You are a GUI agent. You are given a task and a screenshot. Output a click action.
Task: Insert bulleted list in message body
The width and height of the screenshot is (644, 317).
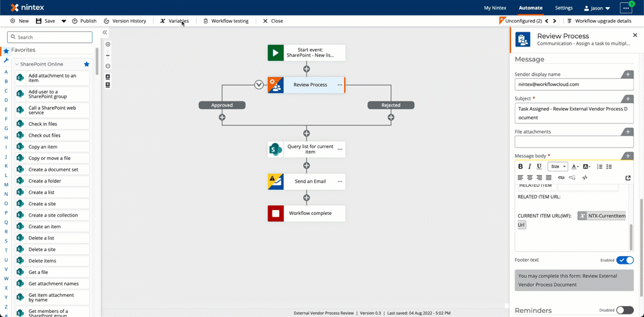pos(609,167)
